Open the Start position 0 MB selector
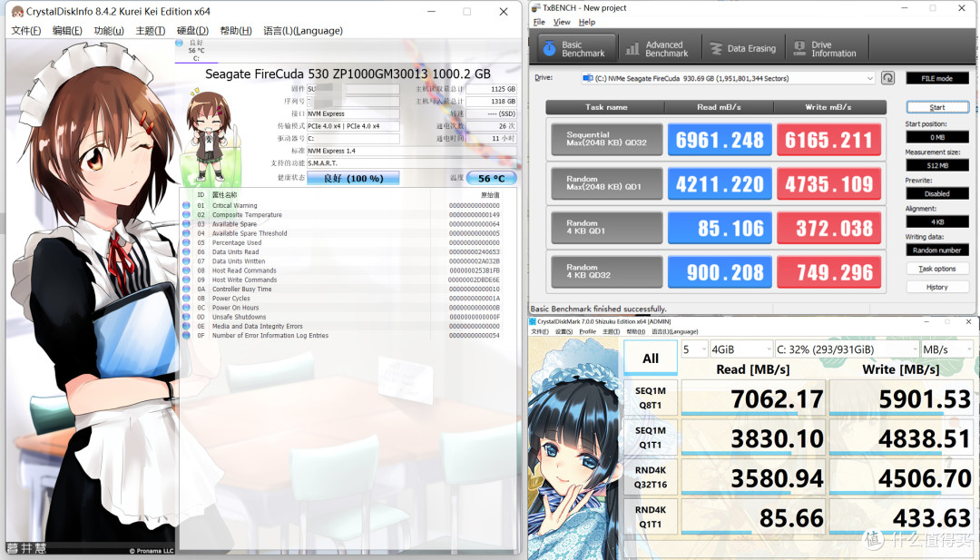980x560 pixels. tap(936, 137)
